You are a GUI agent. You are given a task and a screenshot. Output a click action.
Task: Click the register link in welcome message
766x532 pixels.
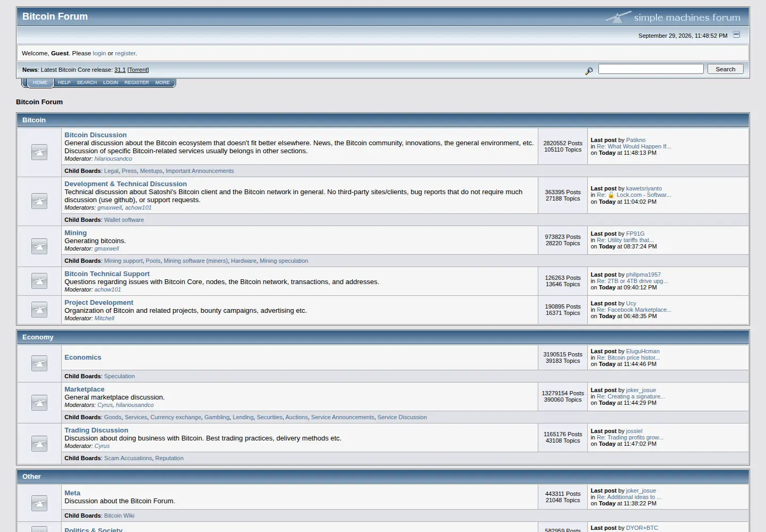pos(125,53)
